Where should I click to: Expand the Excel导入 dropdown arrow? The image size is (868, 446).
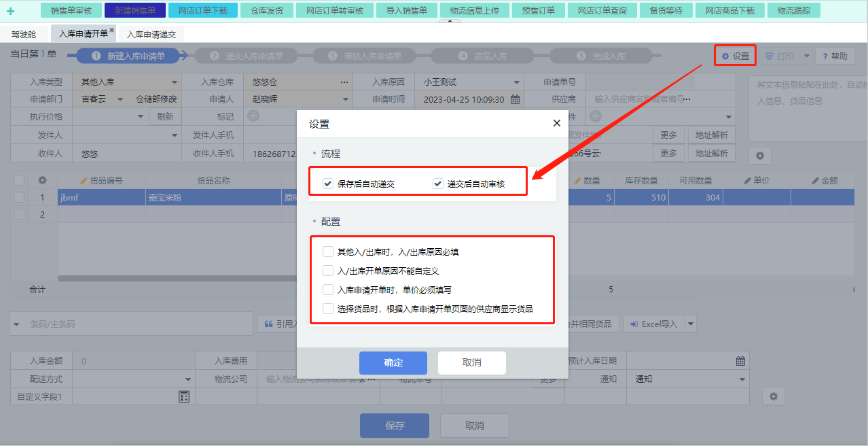[691, 324]
